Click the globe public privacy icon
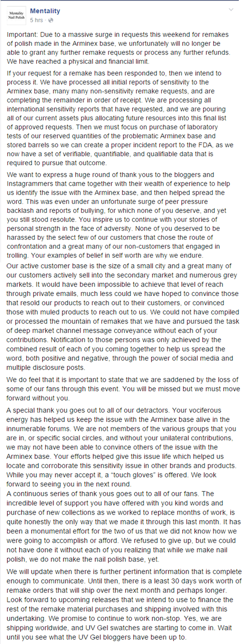Image resolution: width=248 pixels, height=644 pixels. pyautogui.click(x=51, y=20)
